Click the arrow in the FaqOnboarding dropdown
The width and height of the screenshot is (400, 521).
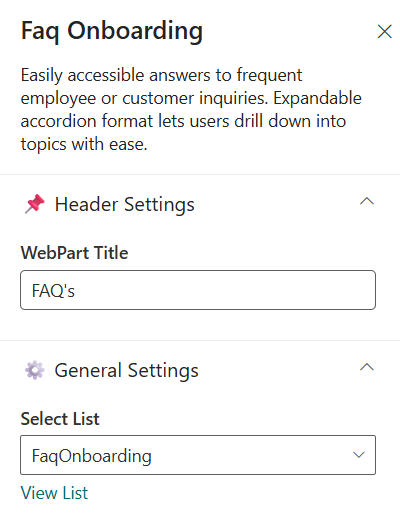359,455
